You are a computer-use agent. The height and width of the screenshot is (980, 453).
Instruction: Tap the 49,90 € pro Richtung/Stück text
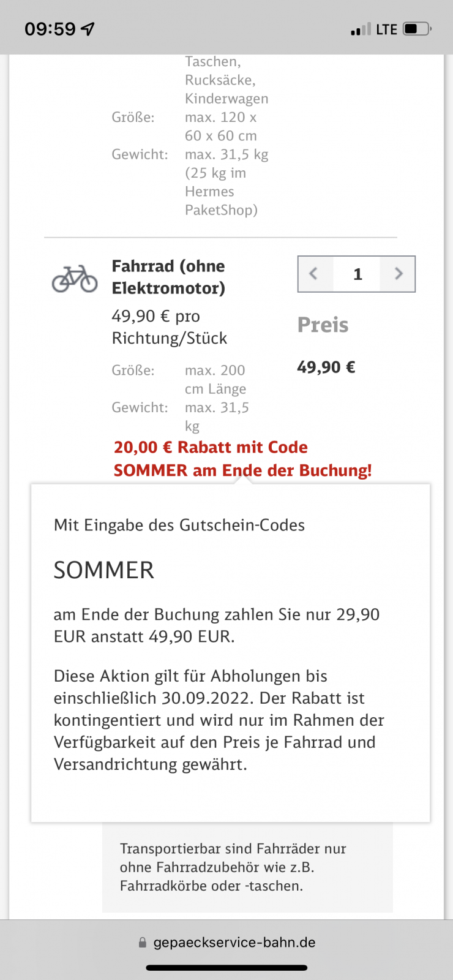169,327
